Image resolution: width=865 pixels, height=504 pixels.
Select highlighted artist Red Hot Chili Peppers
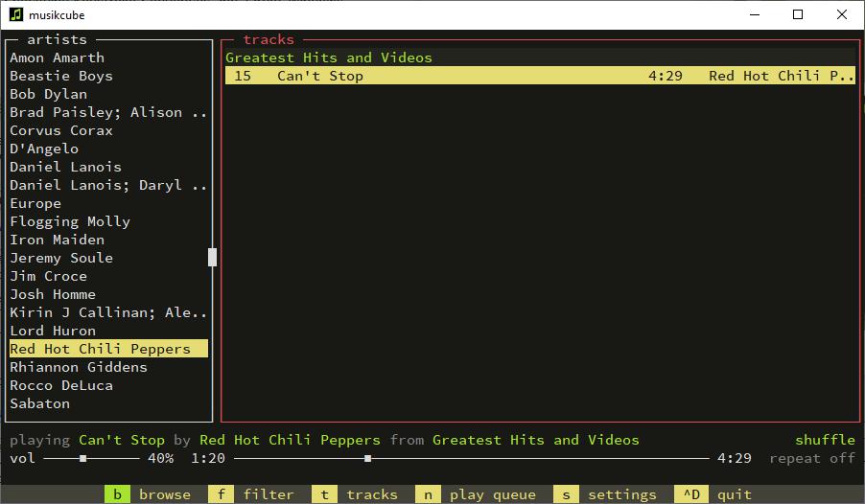click(x=108, y=349)
